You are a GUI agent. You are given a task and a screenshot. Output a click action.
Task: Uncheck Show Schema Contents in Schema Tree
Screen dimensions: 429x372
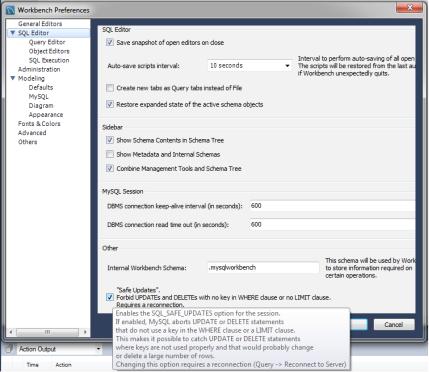pyautogui.click(x=110, y=140)
